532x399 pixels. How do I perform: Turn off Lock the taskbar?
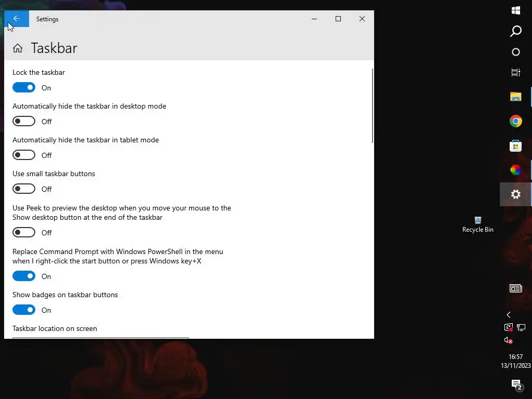(24, 87)
